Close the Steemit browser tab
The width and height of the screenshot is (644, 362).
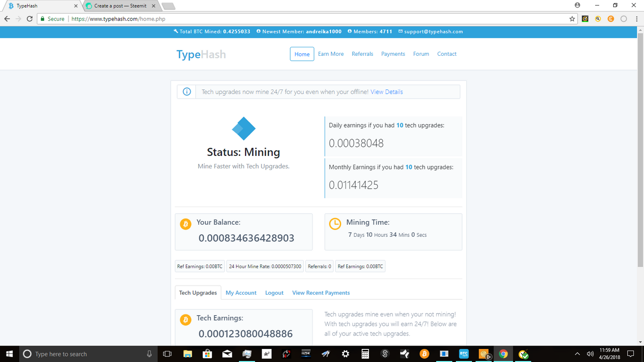coord(153,6)
